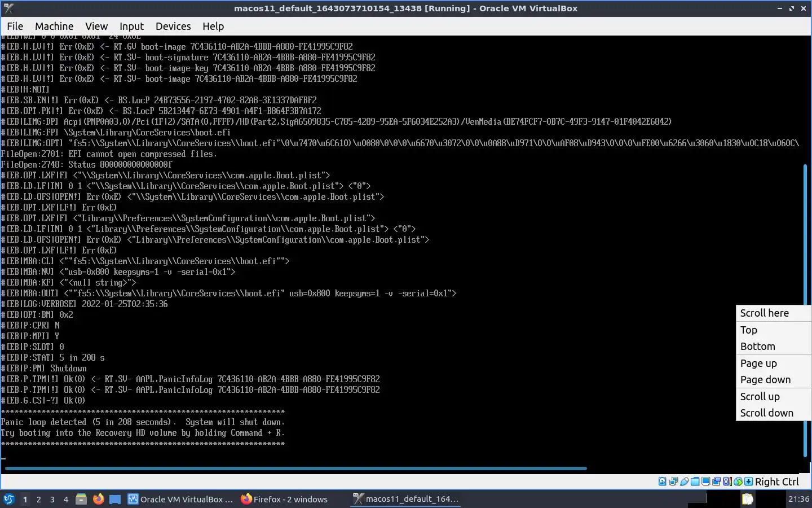The height and width of the screenshot is (508, 812).
Task: Click the 'Panic loop detected' message line
Action: [x=143, y=422]
